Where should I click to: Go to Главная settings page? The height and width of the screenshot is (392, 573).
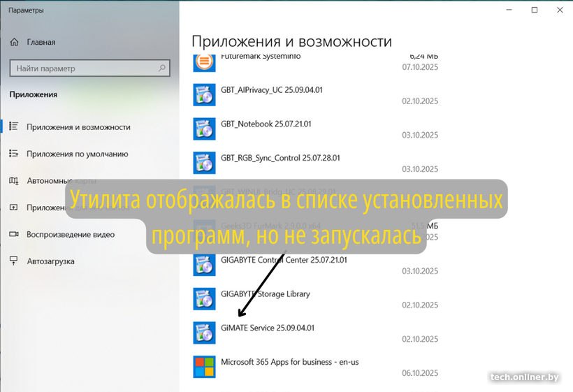point(41,42)
